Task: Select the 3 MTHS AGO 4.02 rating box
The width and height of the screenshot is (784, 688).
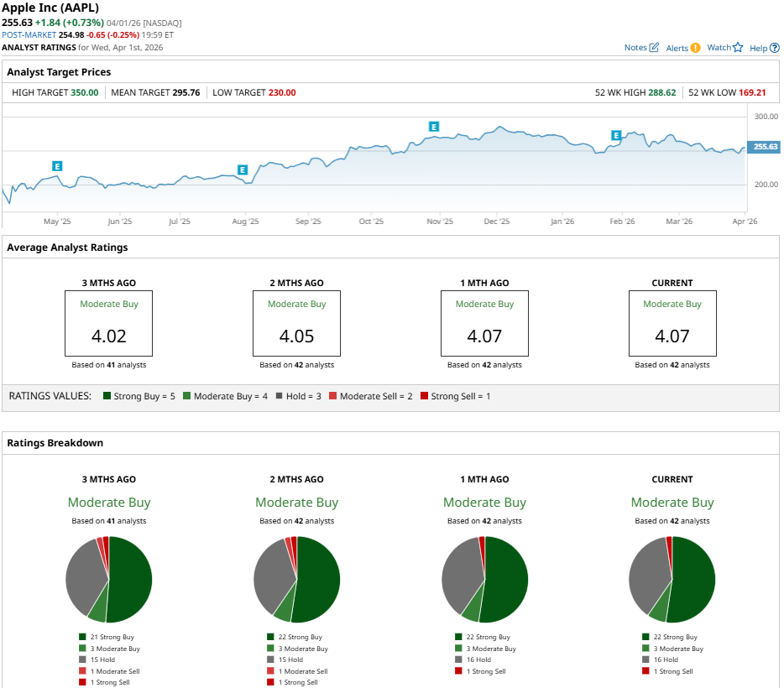Action: [109, 324]
